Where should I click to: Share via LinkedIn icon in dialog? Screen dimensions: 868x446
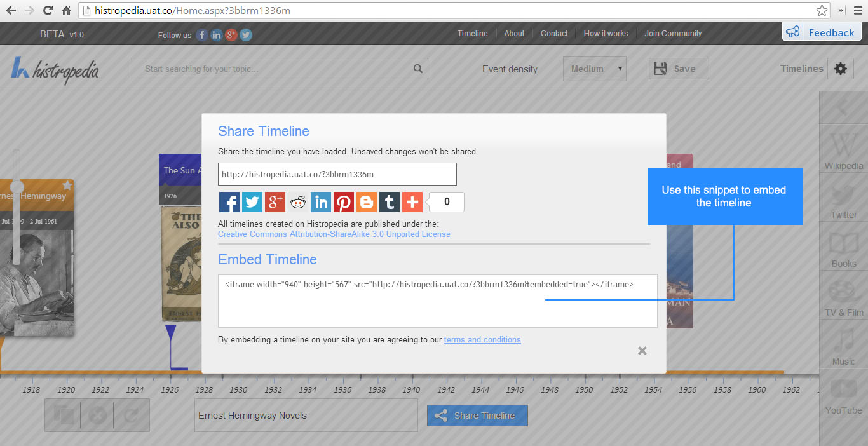point(320,202)
